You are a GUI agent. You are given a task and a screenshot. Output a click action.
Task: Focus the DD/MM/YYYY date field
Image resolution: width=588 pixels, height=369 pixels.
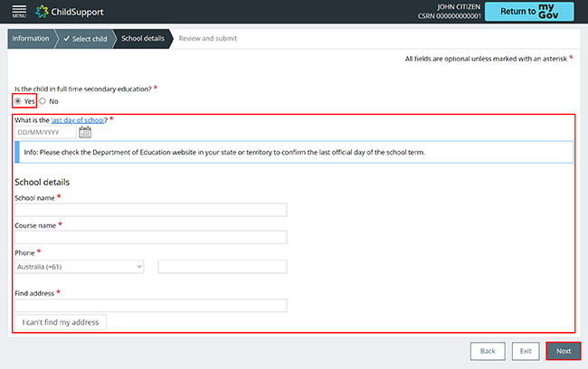[x=45, y=132]
